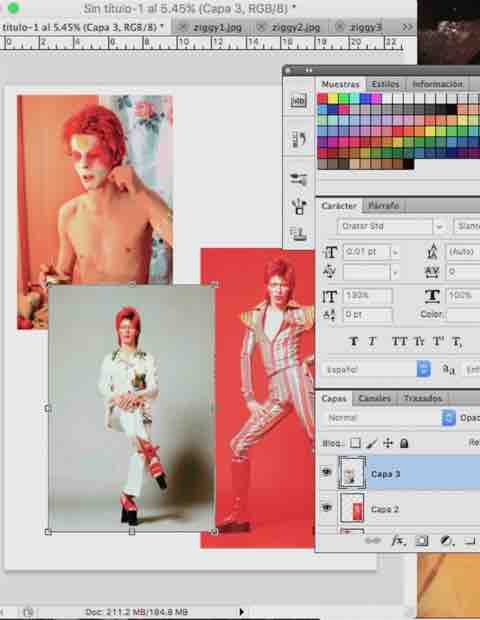Open the Mini Bridge (Mb) panel icon

(299, 100)
